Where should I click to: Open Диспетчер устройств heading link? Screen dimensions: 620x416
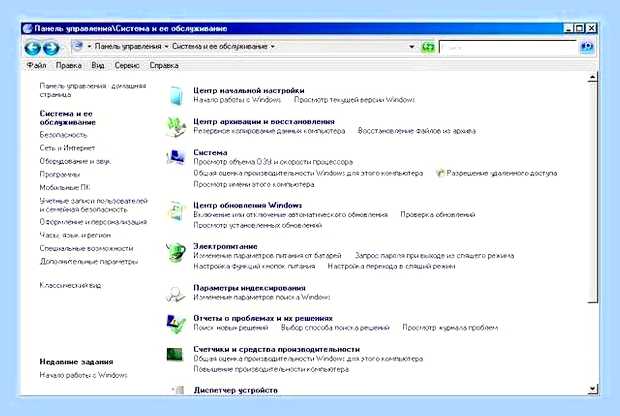[236, 390]
